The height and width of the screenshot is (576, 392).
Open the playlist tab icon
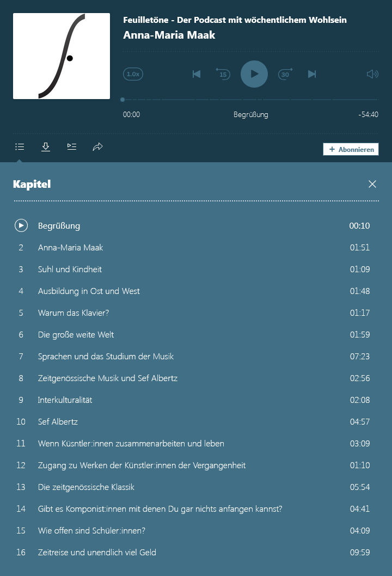coord(72,147)
